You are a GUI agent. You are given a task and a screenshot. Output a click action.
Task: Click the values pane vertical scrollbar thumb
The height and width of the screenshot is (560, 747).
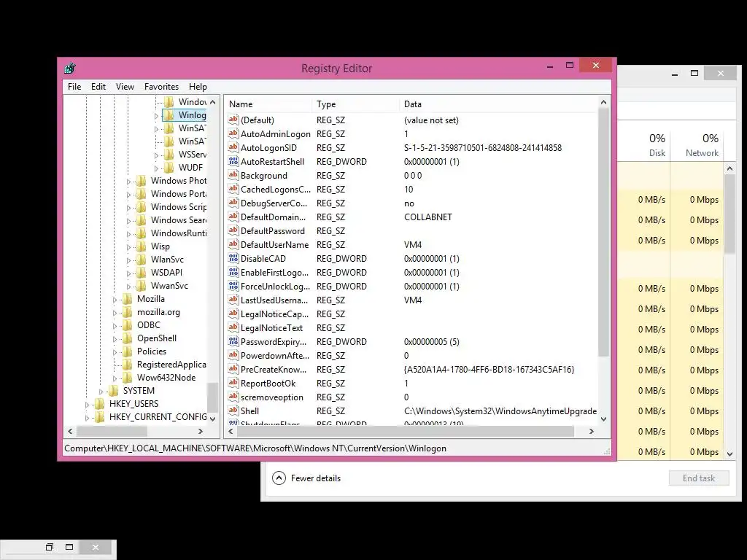603,232
